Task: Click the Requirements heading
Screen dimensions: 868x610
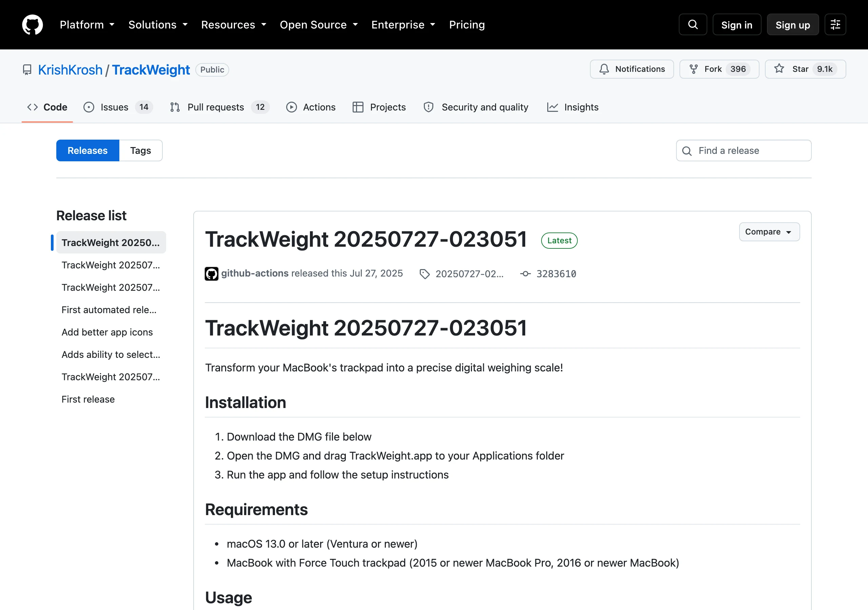Action: [256, 509]
